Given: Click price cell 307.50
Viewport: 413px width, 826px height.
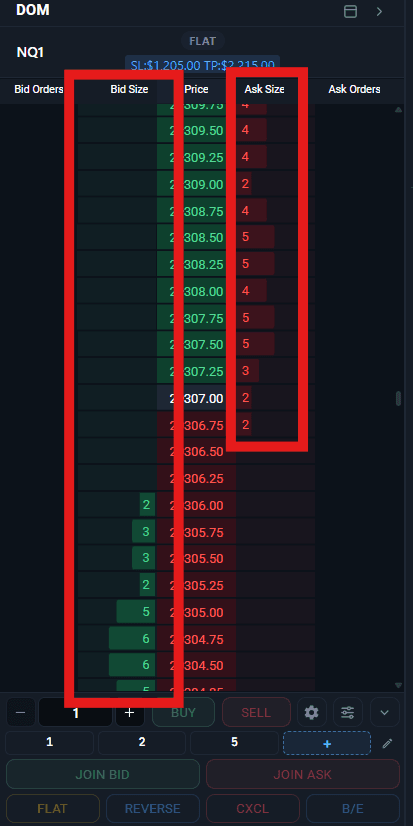Looking at the screenshot, I should [x=196, y=345].
